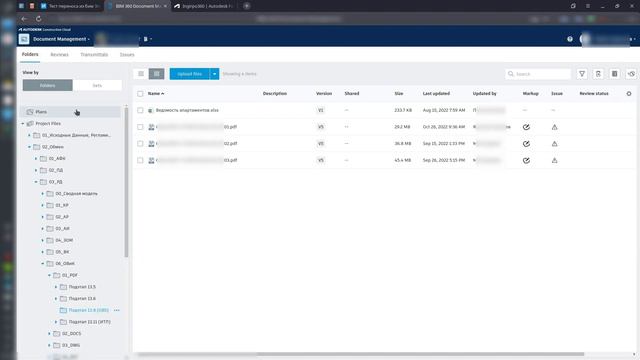Select the 00_Сводная модель folder
The height and width of the screenshot is (360, 640).
tap(76, 193)
